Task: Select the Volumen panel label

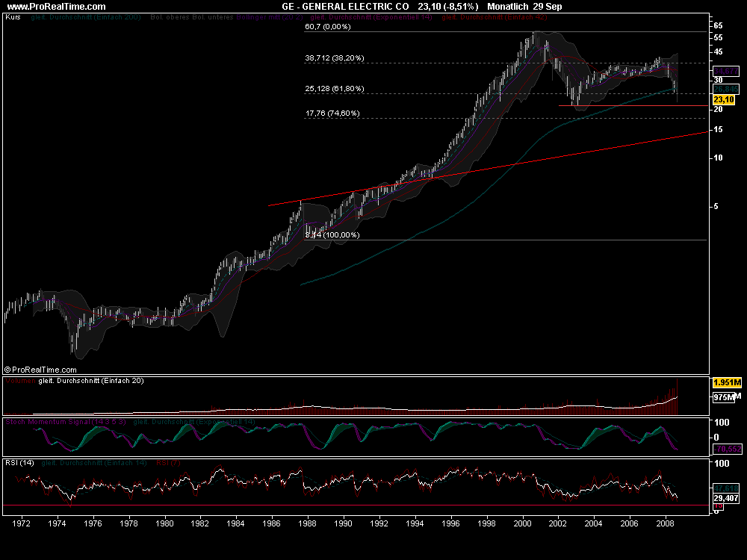Action: pos(20,381)
